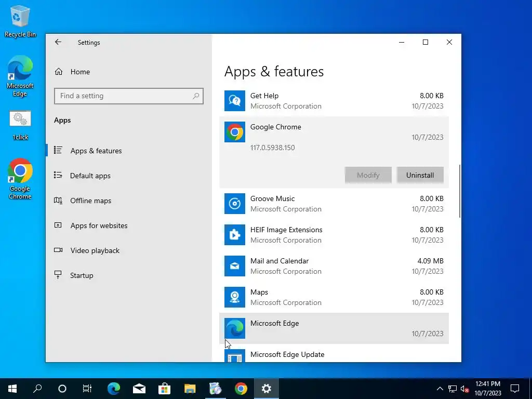This screenshot has width=532, height=399.
Task: Click the Get Help app name
Action: (264, 96)
